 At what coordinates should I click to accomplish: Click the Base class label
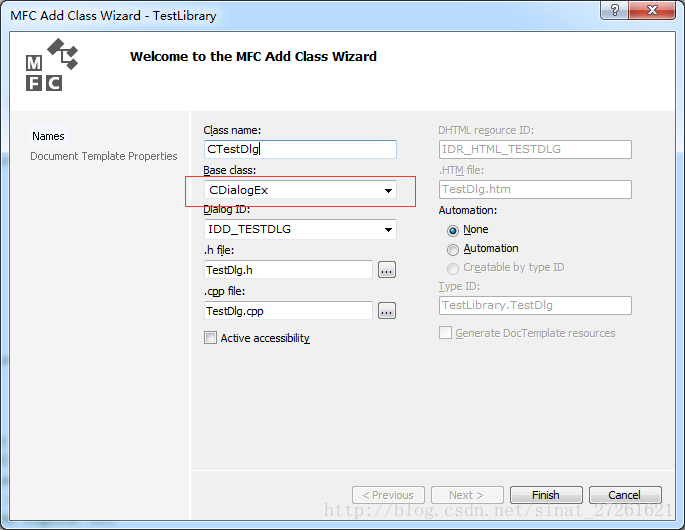[x=230, y=170]
